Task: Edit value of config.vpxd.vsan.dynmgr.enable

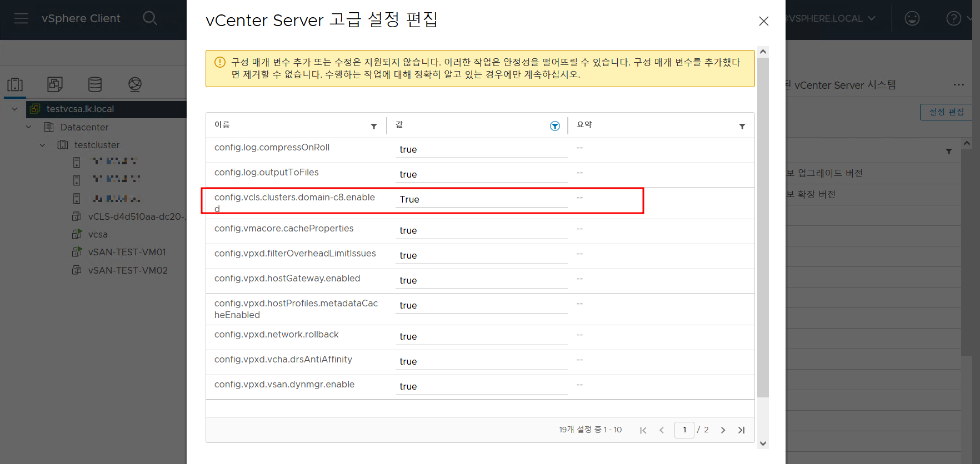Action: [x=481, y=387]
